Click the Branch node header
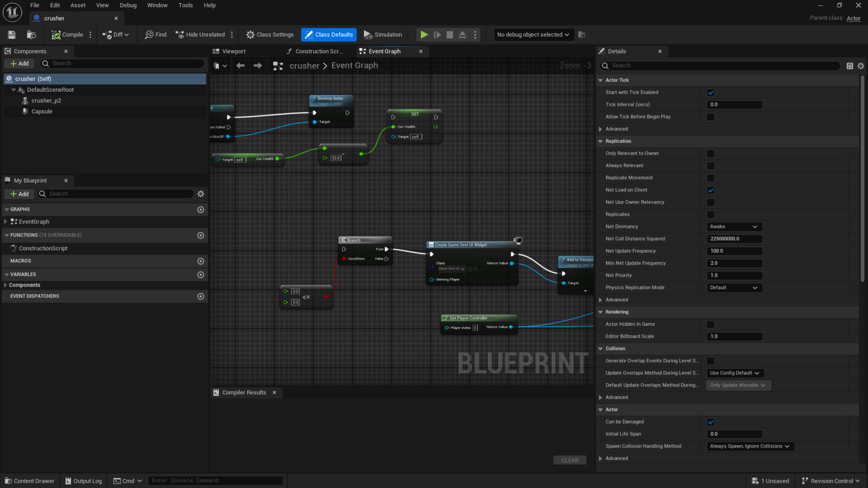 tap(365, 240)
